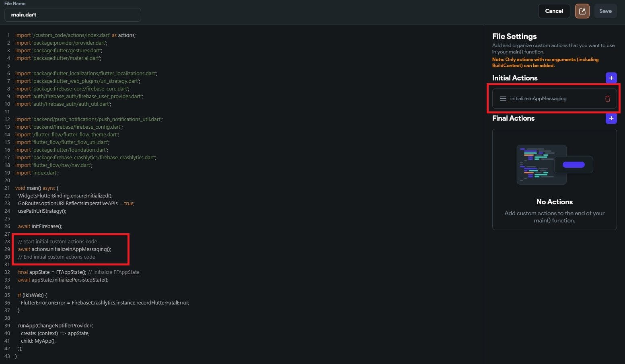Click the File Settings heading
Screen dimensions: 625x364
pos(514,37)
